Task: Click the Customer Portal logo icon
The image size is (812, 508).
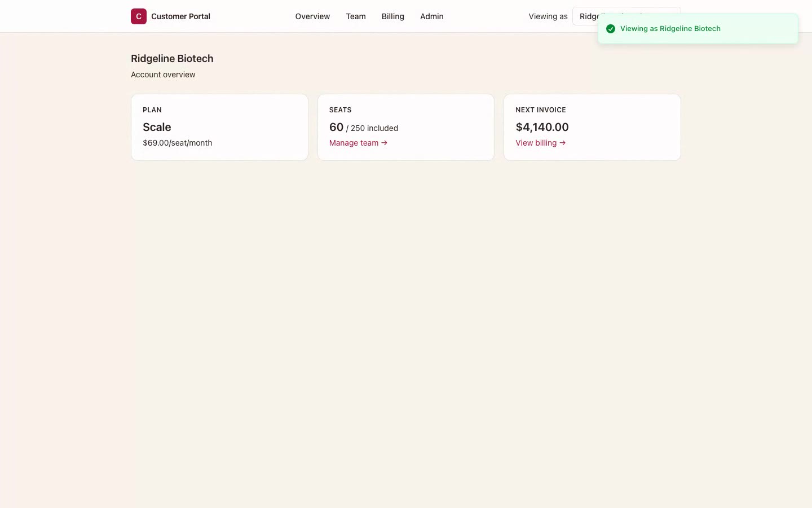Action: click(139, 16)
